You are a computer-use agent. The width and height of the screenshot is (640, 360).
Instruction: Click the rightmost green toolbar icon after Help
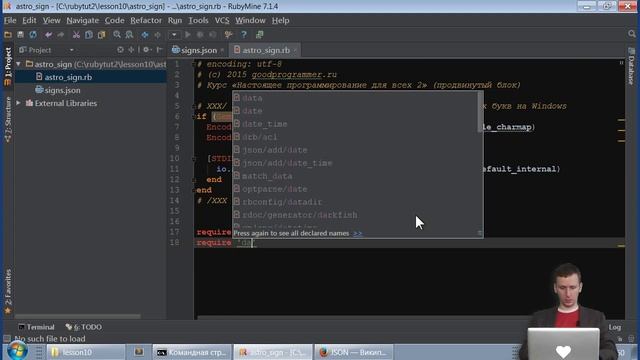[x=259, y=35]
